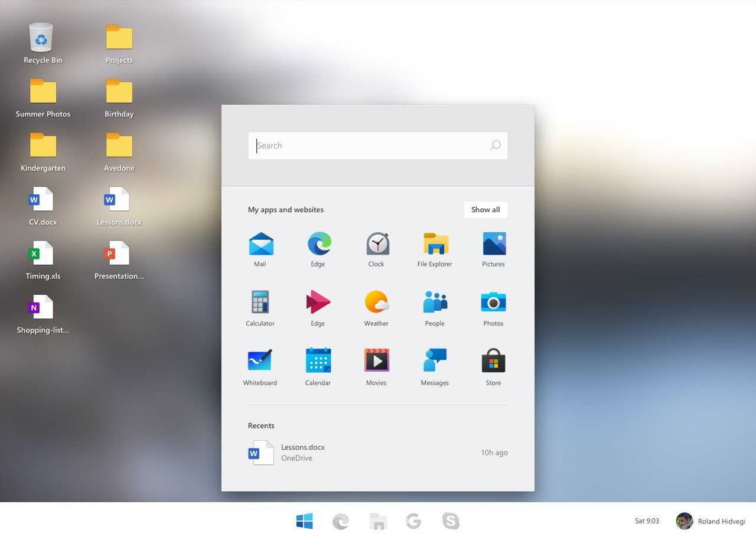Select the Birthday folder
Screen dimensions: 756x540
tap(119, 98)
